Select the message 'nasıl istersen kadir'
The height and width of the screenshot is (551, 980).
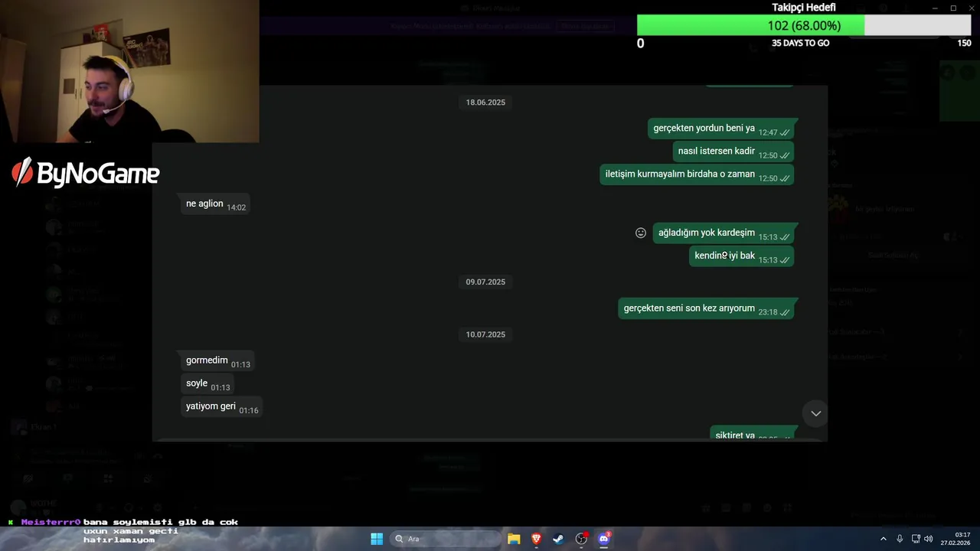coord(733,152)
